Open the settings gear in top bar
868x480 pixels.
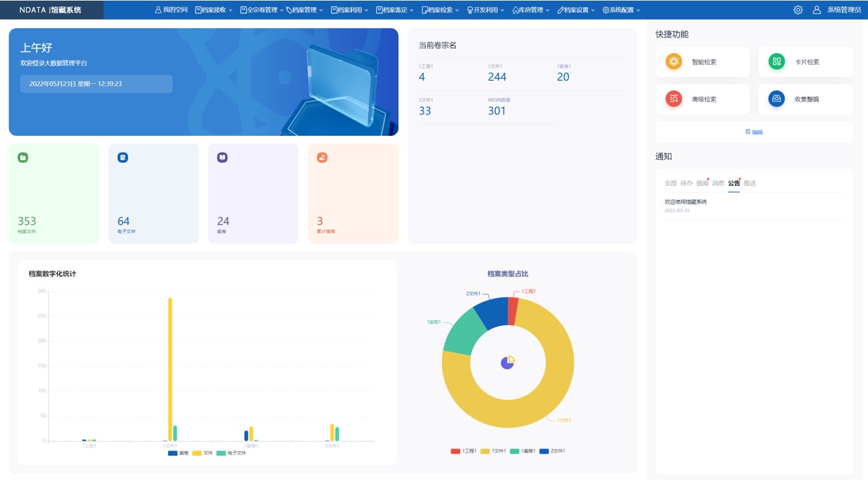[x=798, y=10]
